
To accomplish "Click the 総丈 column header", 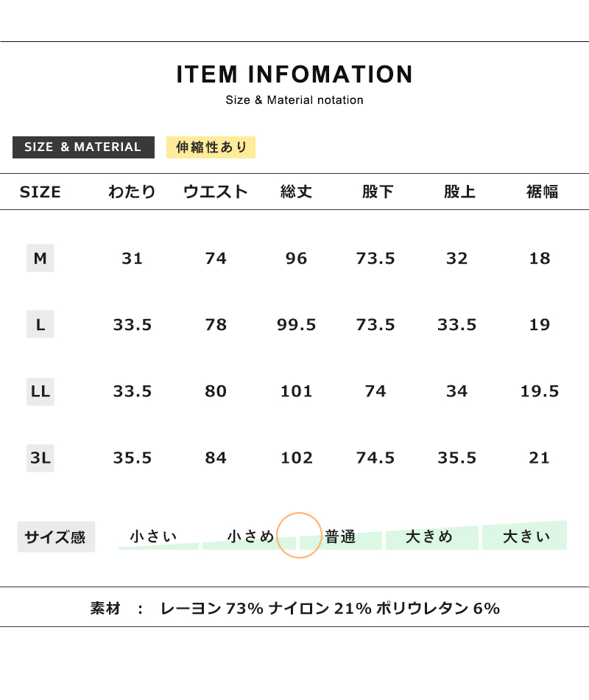I will pos(297,192).
